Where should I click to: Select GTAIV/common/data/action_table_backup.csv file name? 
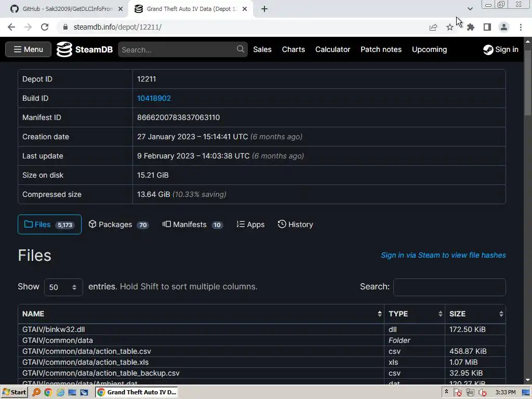(x=101, y=373)
